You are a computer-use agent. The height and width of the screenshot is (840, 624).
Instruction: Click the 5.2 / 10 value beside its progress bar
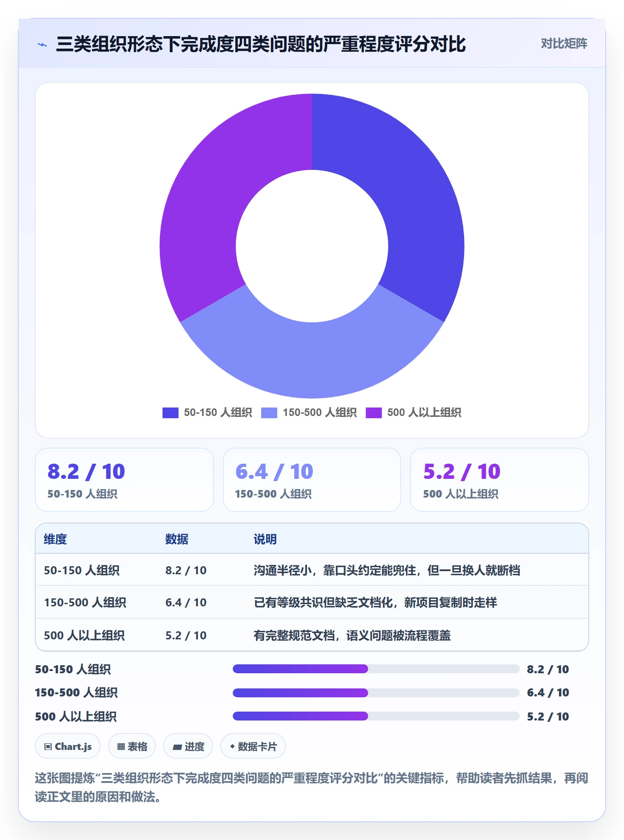click(548, 716)
